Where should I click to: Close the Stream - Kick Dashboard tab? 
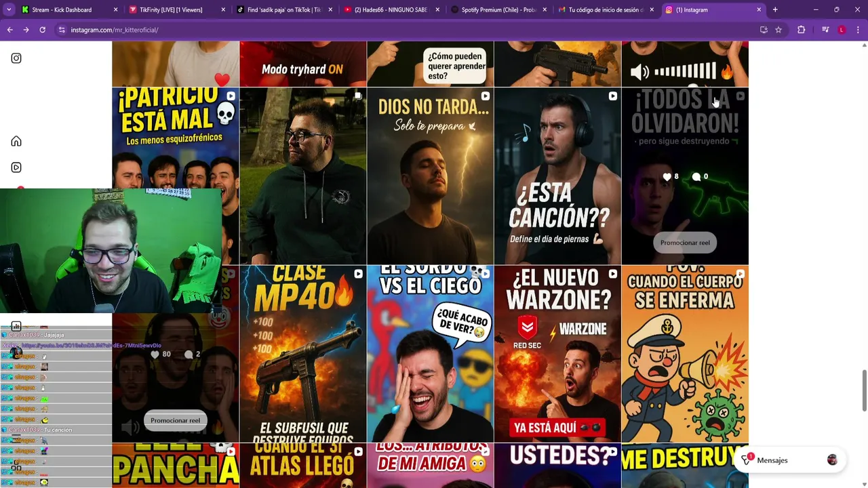pyautogui.click(x=115, y=9)
